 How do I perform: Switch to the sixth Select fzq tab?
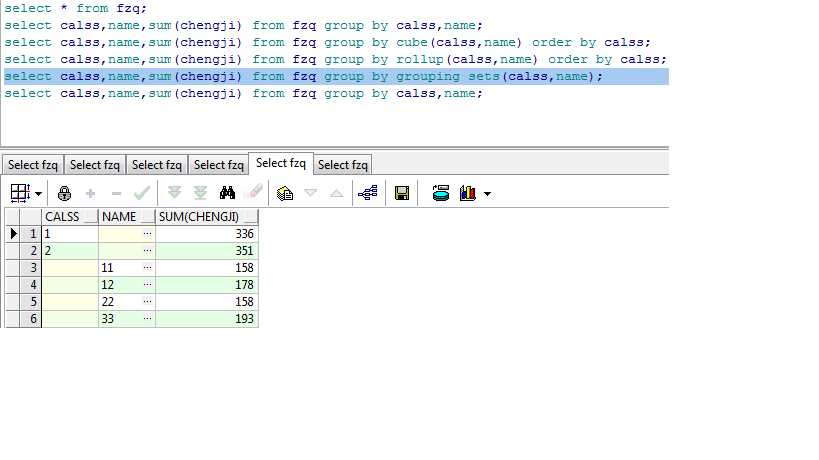(x=343, y=165)
